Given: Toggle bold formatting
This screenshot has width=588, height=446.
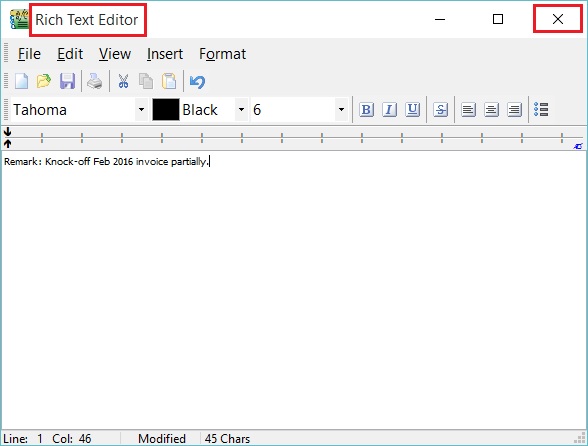Looking at the screenshot, I should coord(366,110).
